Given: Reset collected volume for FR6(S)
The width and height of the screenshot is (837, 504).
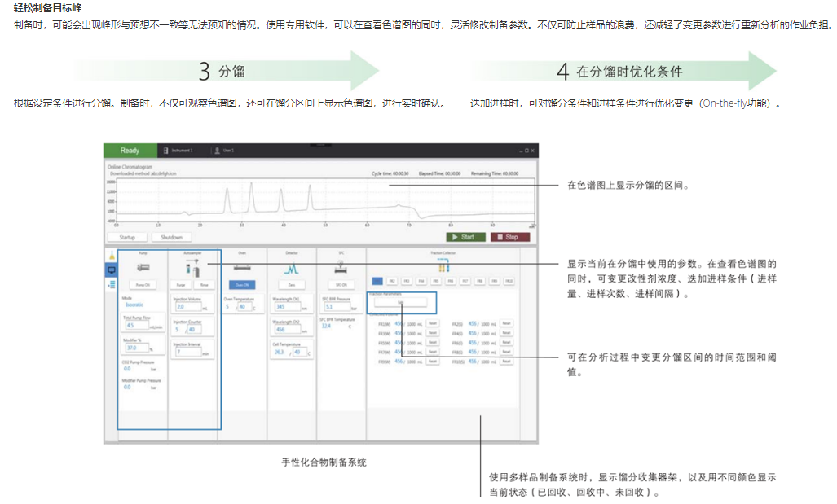Looking at the screenshot, I should [507, 343].
